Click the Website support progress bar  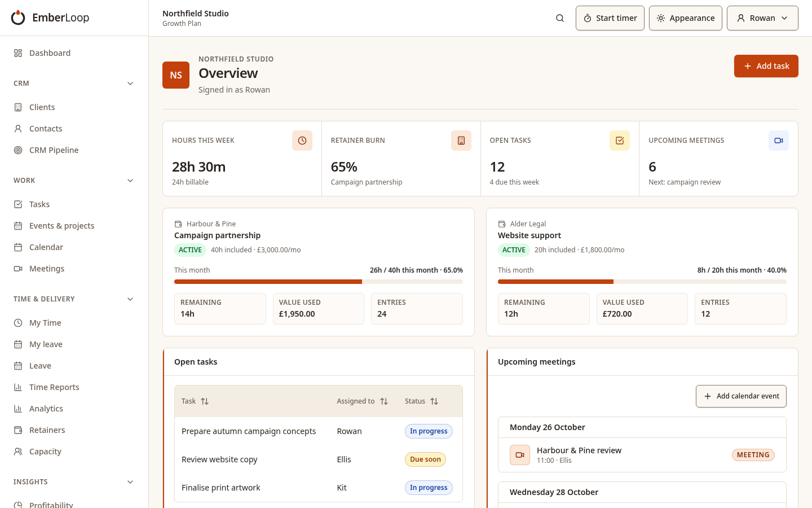pos(642,282)
